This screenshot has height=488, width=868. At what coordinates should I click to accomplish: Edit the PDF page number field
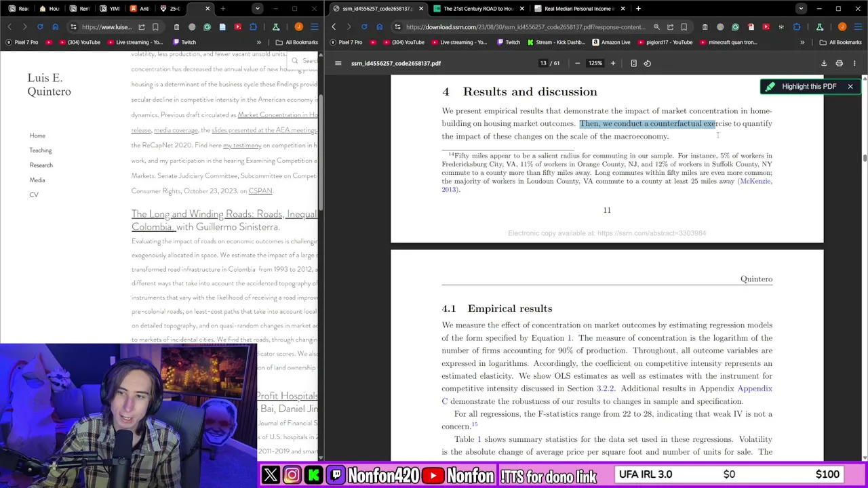click(x=542, y=63)
